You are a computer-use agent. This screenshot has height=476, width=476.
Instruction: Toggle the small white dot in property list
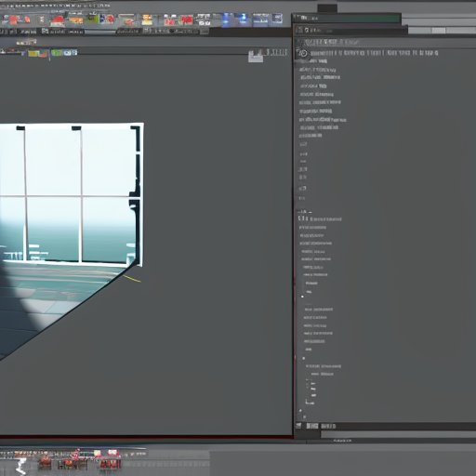click(302, 297)
